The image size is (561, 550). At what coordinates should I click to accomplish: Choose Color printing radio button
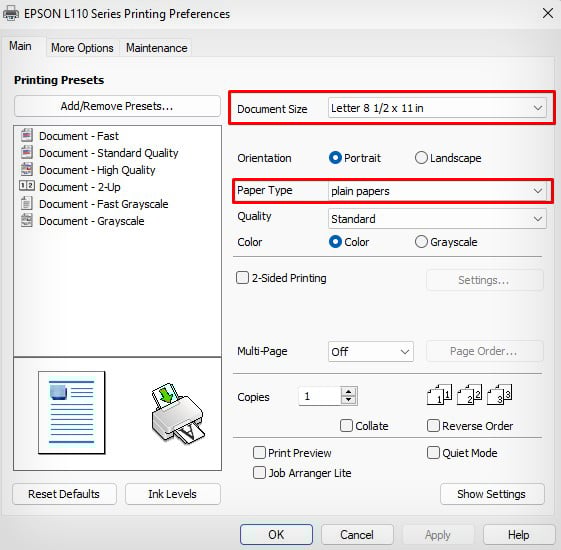coord(335,242)
